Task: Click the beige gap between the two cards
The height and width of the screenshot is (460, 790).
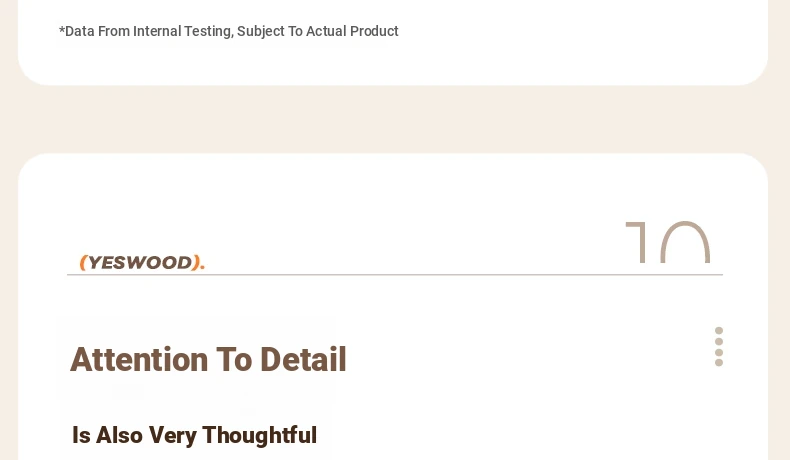Action: tap(393, 119)
